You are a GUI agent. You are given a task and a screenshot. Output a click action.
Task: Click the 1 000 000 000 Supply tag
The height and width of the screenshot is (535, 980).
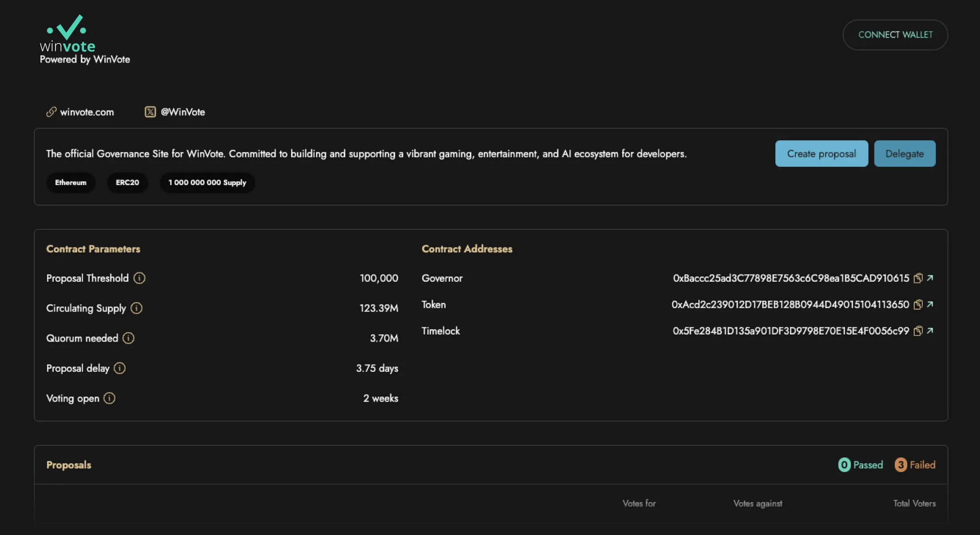pos(207,183)
